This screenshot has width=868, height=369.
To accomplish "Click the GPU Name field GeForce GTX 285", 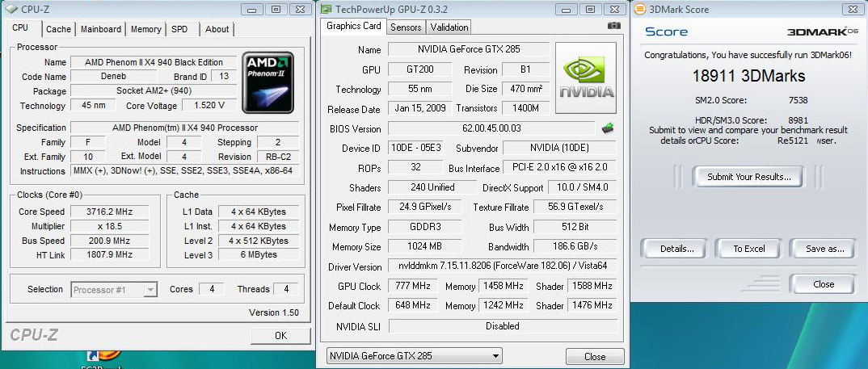I will pyautogui.click(x=468, y=49).
